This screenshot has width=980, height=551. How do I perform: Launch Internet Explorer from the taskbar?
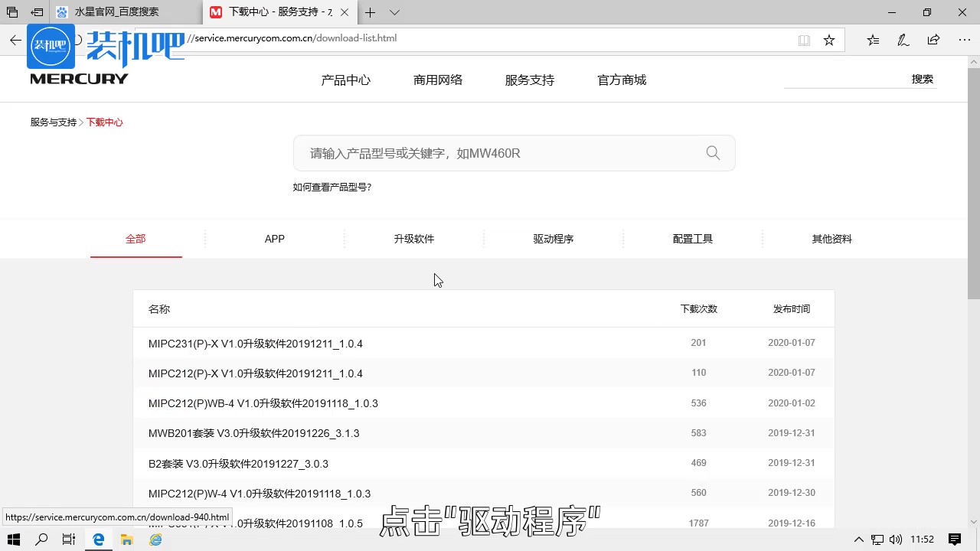click(x=155, y=540)
